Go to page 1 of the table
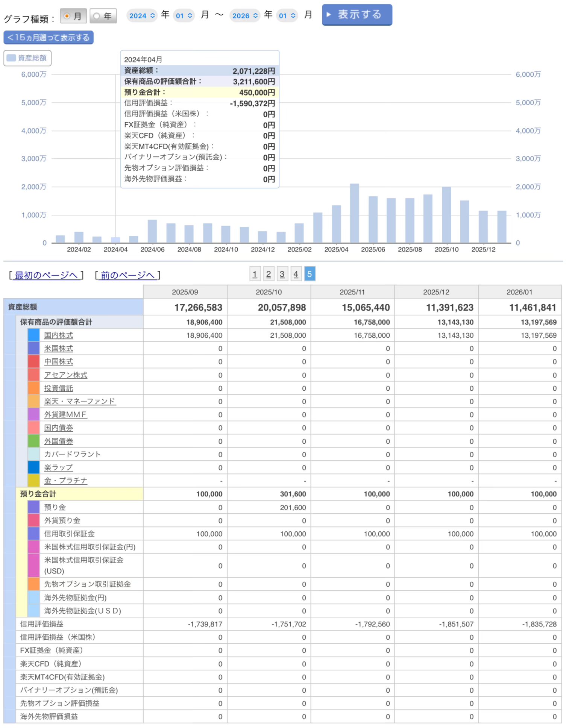Viewport: 566px width, 728px height. [255, 274]
